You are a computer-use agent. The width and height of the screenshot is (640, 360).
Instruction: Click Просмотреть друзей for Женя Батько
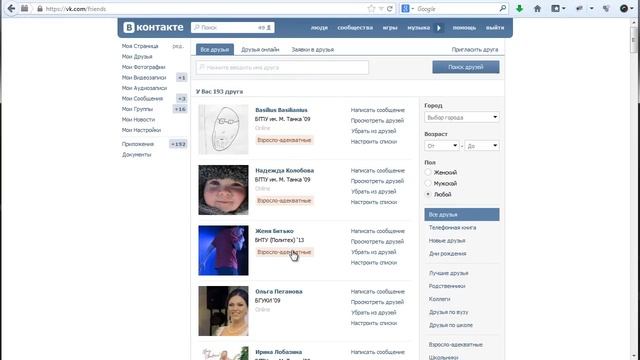tap(377, 242)
